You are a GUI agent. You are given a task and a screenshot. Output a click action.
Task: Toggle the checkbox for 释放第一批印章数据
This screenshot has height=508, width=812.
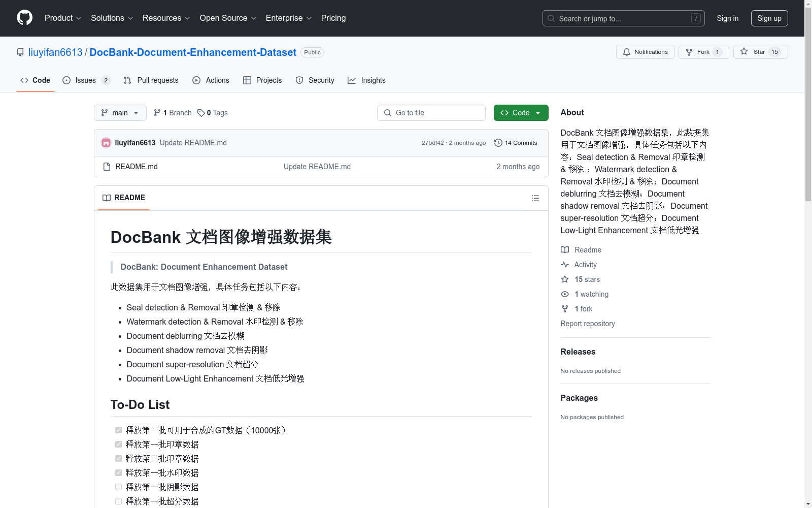pos(118,444)
